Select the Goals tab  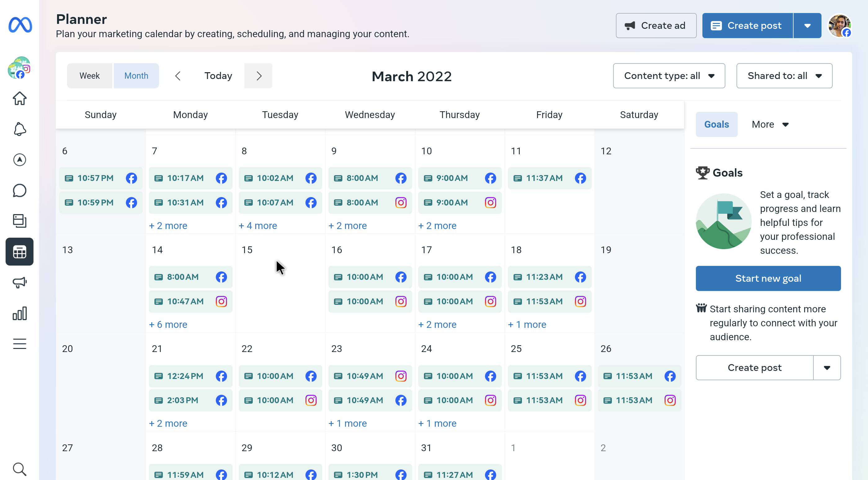pyautogui.click(x=716, y=125)
